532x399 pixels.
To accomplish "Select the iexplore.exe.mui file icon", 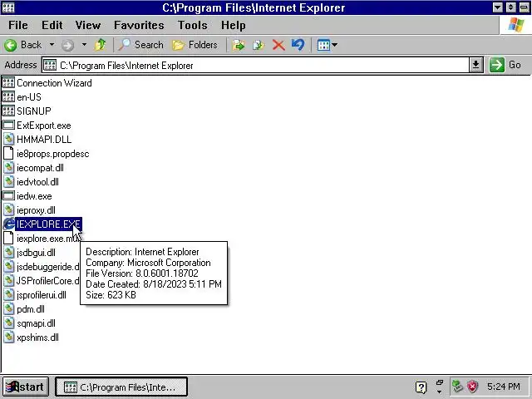I will 8,239.
